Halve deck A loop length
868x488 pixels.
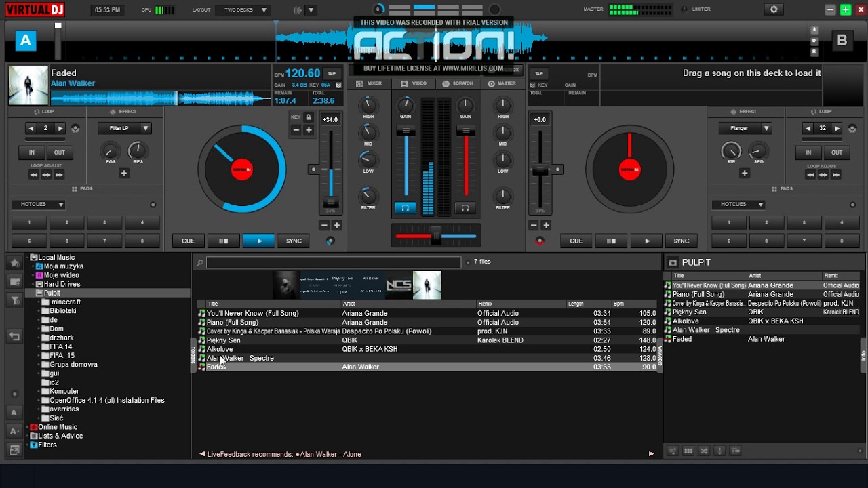pos(31,128)
